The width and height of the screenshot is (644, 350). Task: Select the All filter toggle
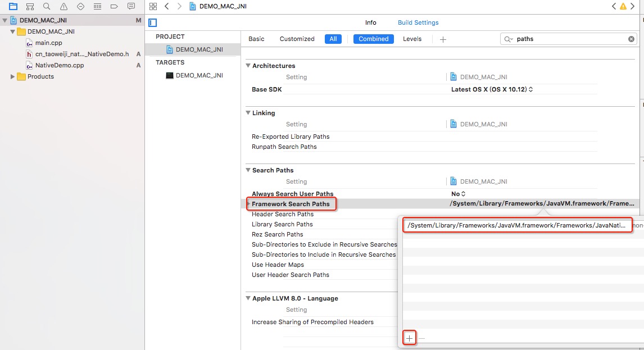[333, 39]
